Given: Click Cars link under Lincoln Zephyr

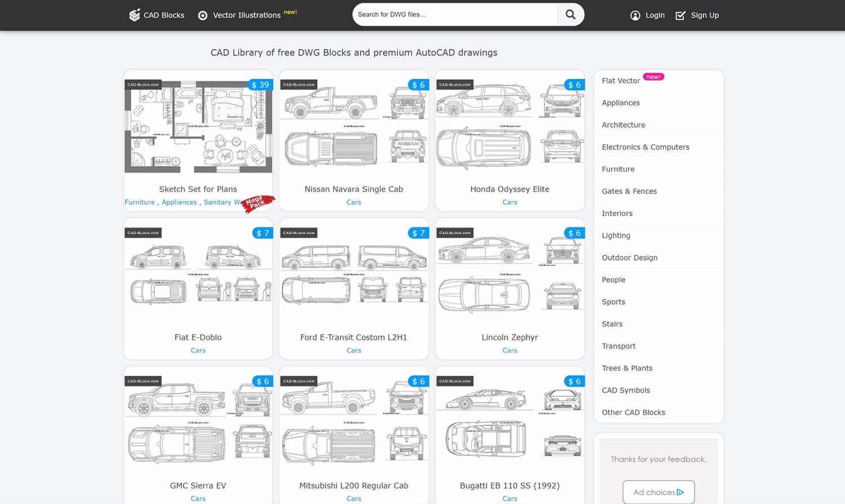Looking at the screenshot, I should (510, 350).
